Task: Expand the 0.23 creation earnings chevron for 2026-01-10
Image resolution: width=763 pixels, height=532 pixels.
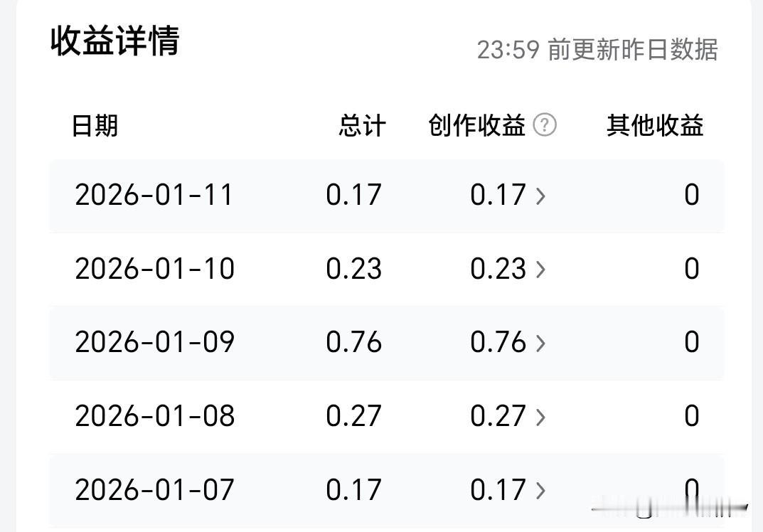Action: pos(540,269)
